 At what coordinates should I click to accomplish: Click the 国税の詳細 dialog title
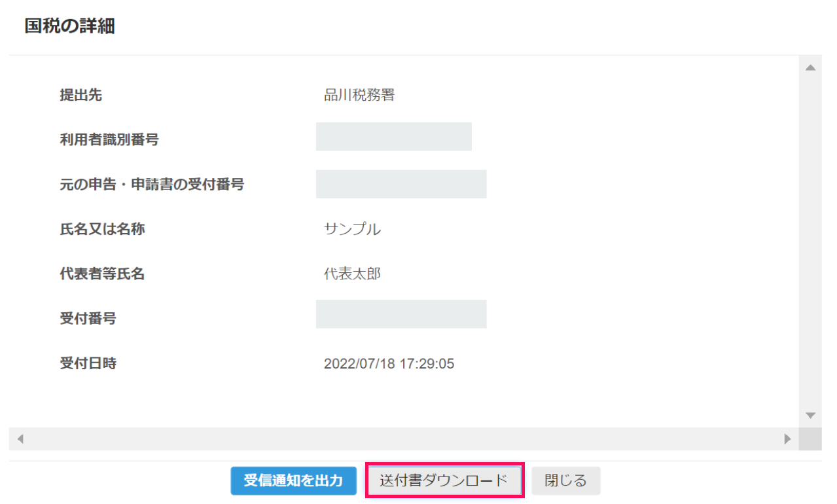pos(70,27)
